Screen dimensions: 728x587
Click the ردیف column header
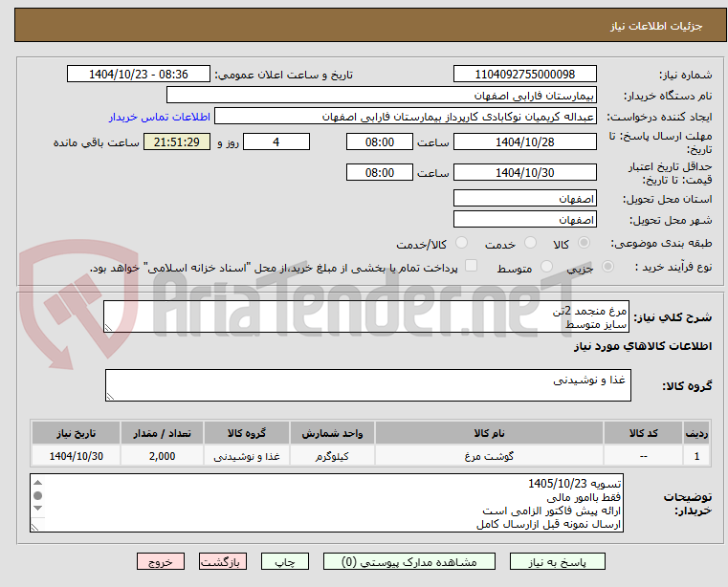(x=696, y=433)
